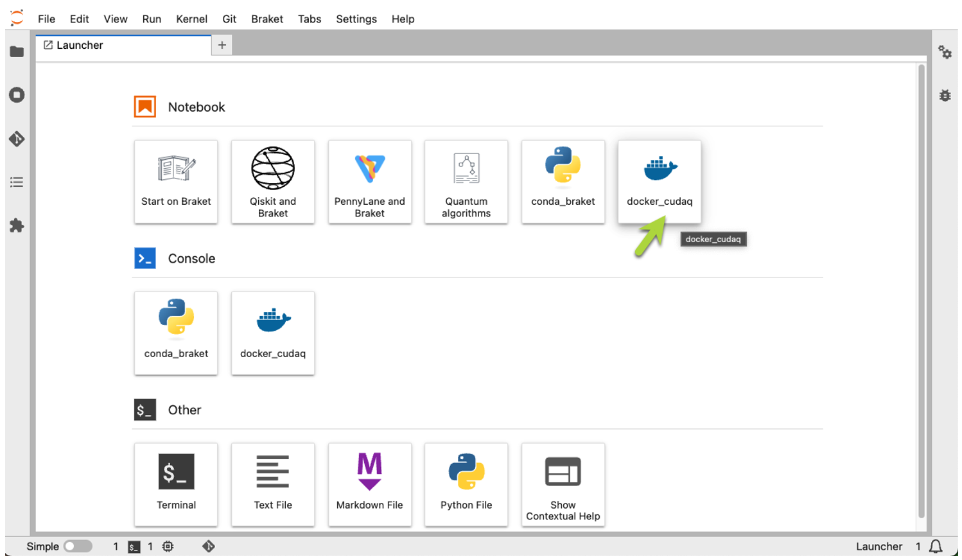Open a new Terminal

pyautogui.click(x=176, y=485)
